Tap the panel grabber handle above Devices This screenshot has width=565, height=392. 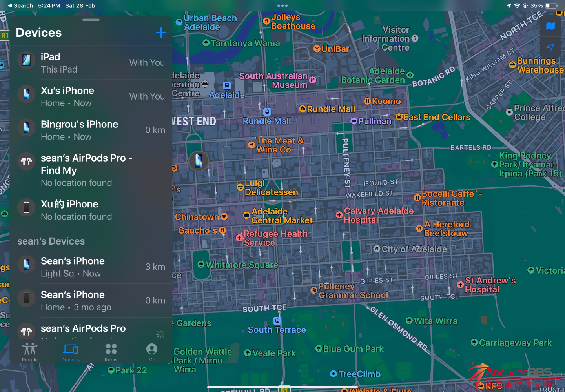[x=91, y=20]
